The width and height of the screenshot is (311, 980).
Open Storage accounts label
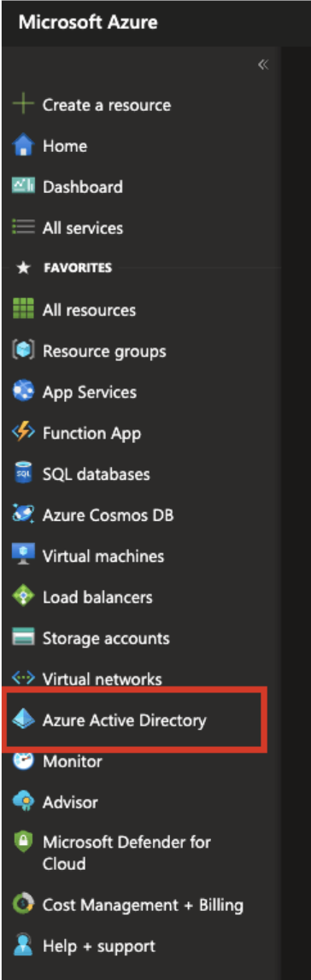tap(107, 639)
